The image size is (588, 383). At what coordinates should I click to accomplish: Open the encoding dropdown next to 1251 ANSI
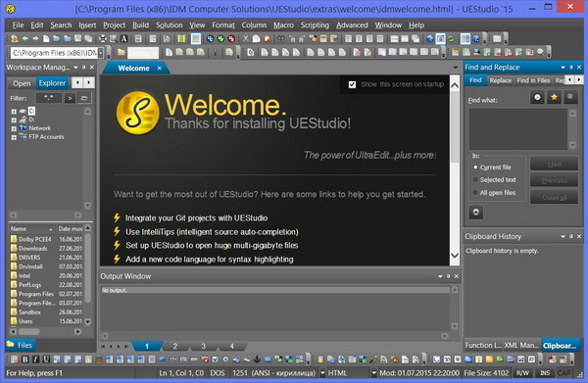tap(322, 373)
